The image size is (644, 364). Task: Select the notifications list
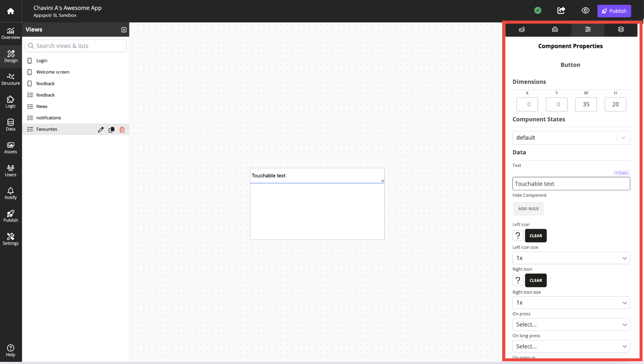(76, 118)
